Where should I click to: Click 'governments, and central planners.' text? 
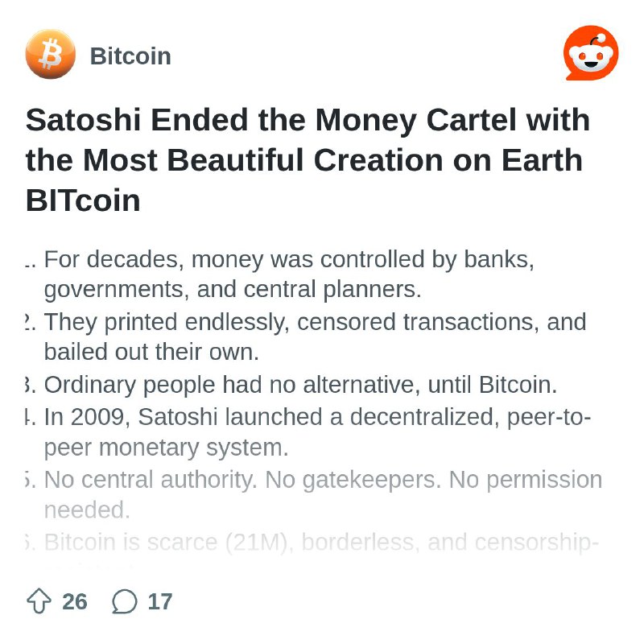(x=233, y=290)
